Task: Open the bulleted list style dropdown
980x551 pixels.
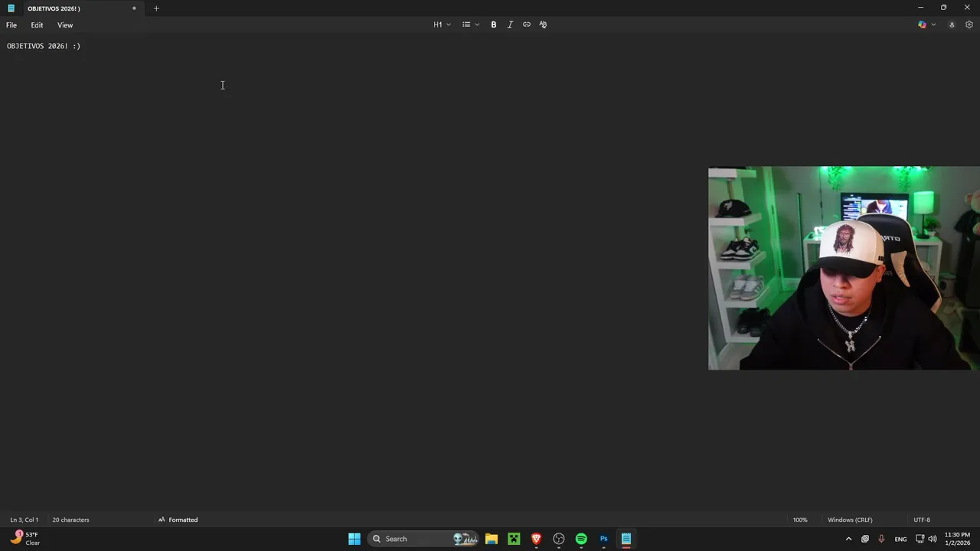Action: point(470,24)
